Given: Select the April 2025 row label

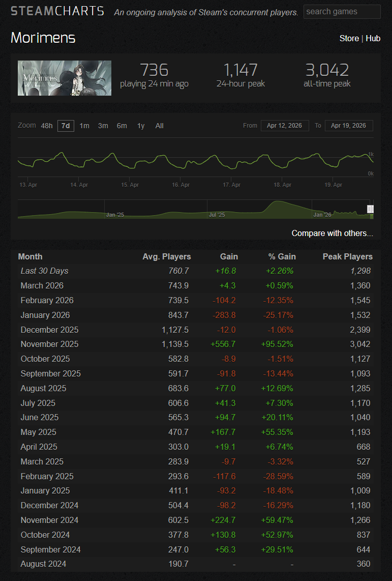Looking at the screenshot, I should (x=39, y=447).
